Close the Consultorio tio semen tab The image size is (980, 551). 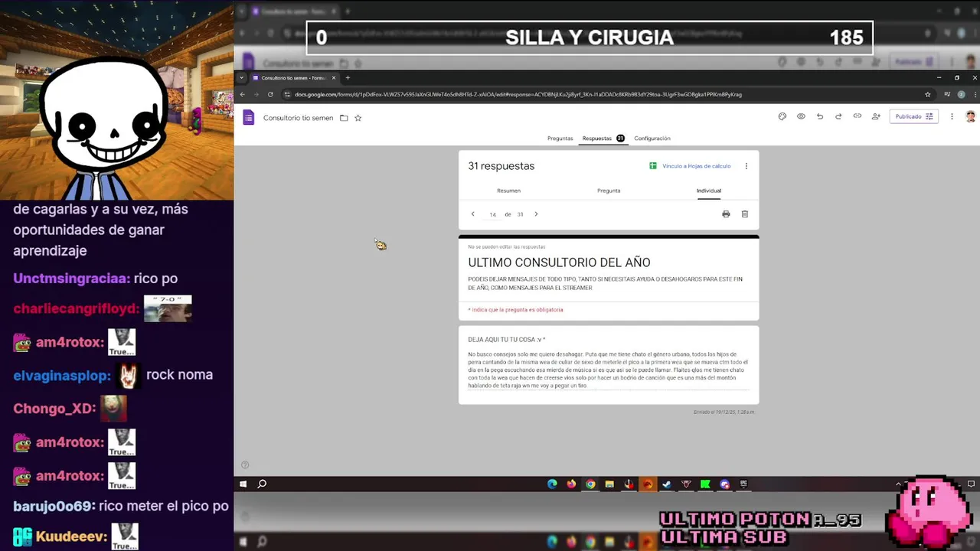coord(334,77)
